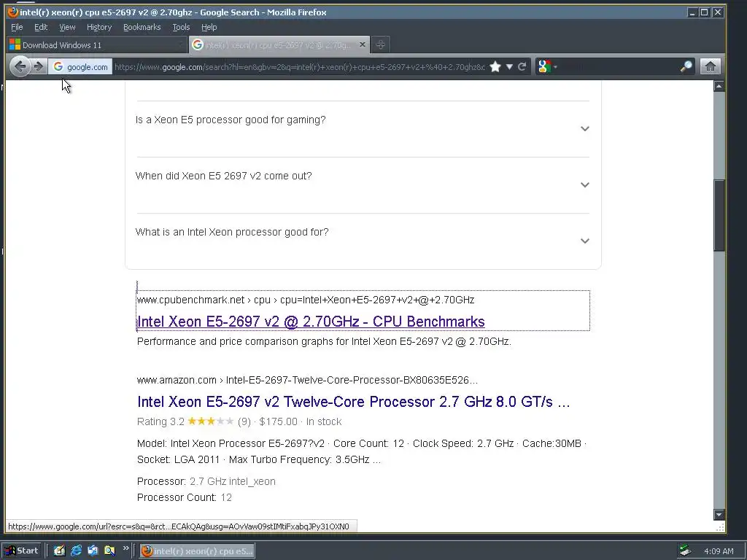This screenshot has height=560, width=747.
Task: Open the View menu
Action: click(67, 27)
